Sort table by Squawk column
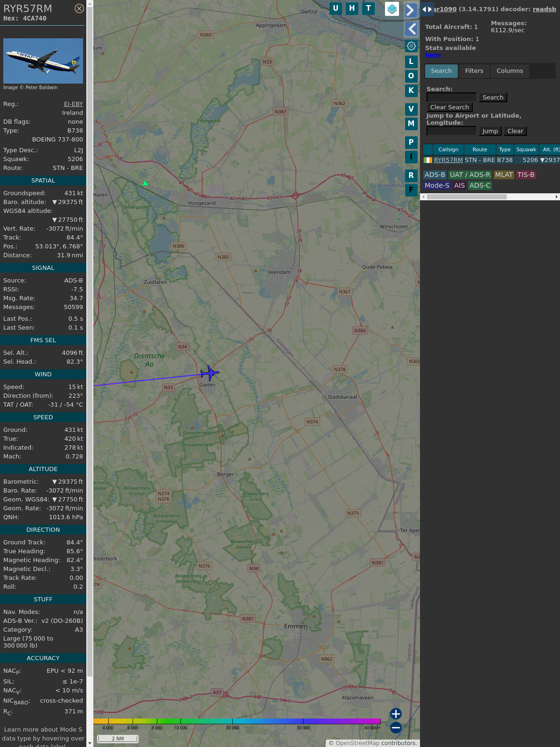Viewport: 560px width, 747px height. coord(526,149)
